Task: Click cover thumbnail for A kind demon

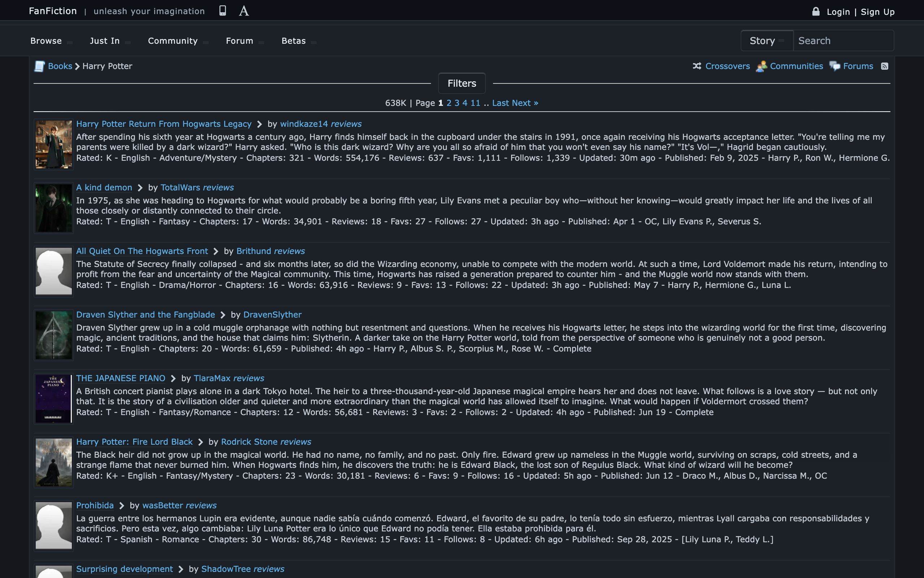Action: [54, 208]
